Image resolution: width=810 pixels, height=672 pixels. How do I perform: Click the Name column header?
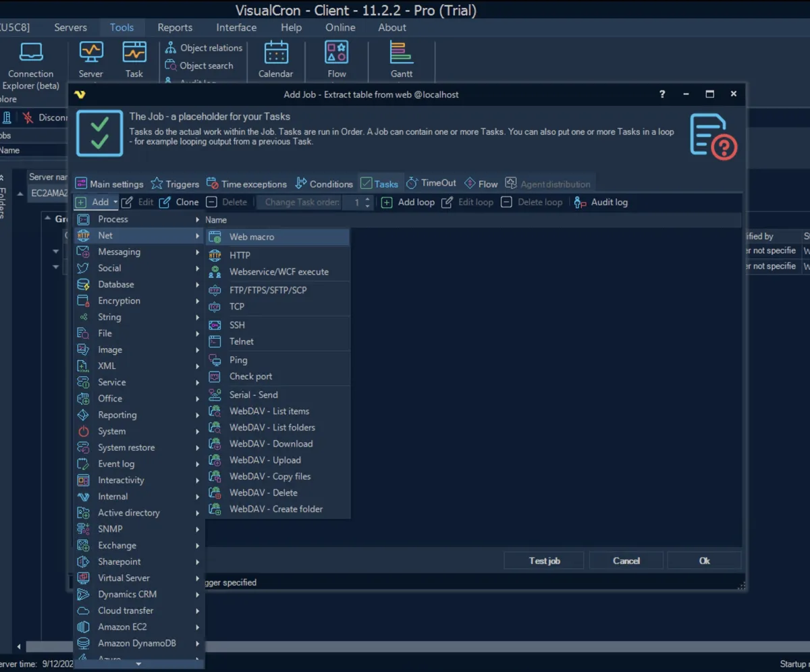click(216, 220)
